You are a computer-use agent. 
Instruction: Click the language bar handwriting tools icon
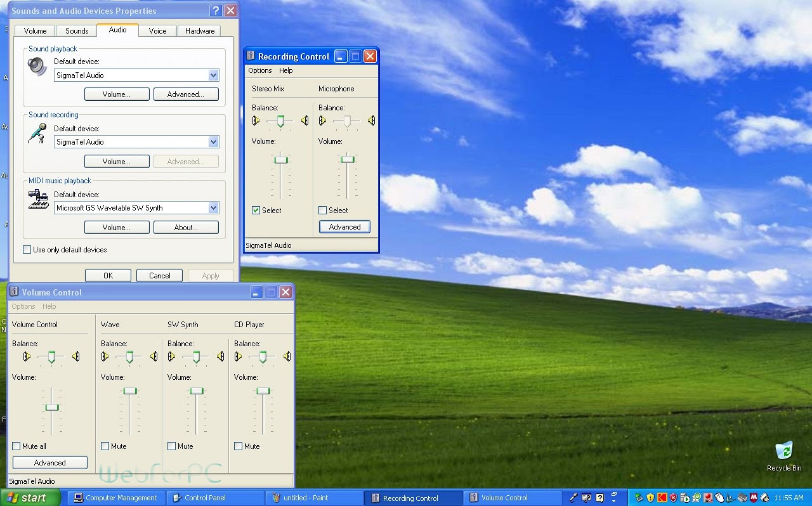[586, 498]
